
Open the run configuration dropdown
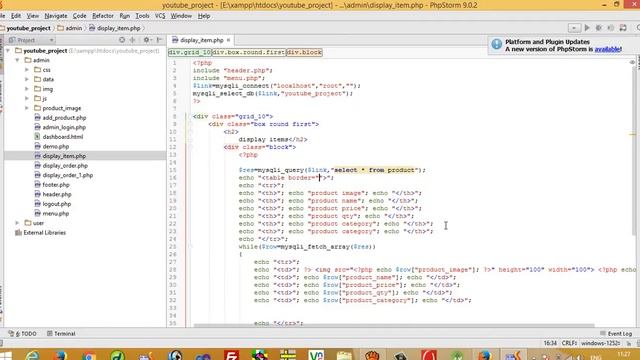pos(574,28)
